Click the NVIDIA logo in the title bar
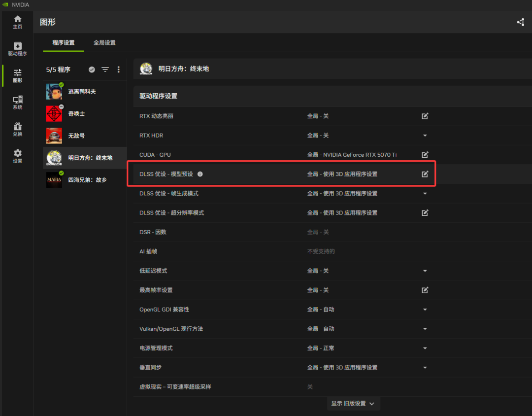532x416 pixels. [x=5, y=5]
